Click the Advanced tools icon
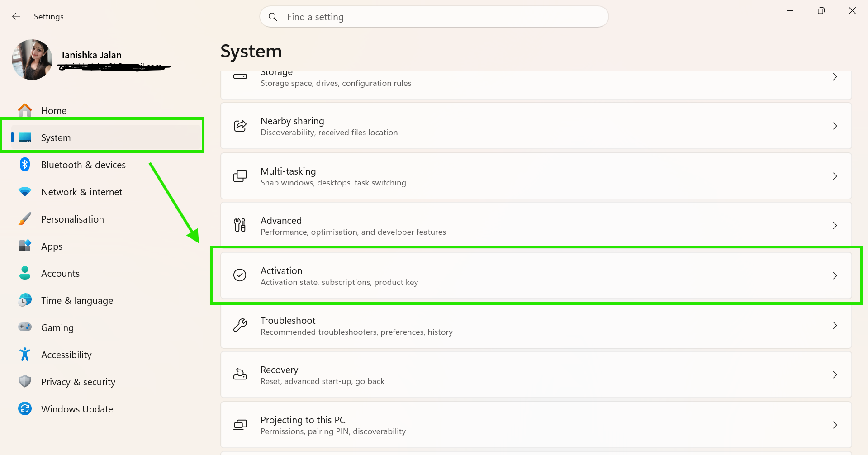This screenshot has height=455, width=868. (x=240, y=225)
